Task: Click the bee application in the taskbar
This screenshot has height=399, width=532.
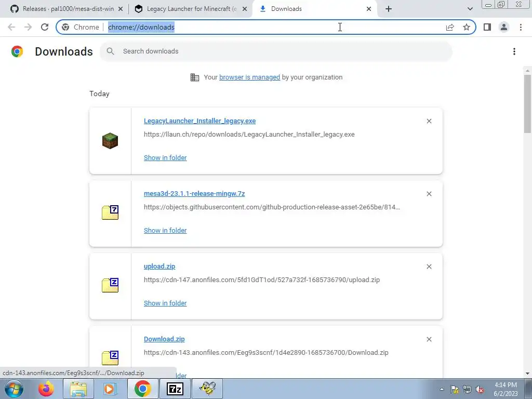Action: 207,389
